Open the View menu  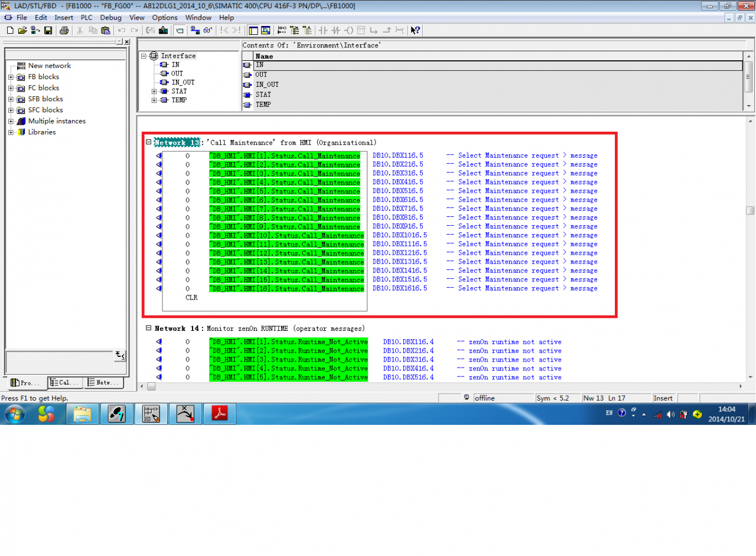tap(137, 18)
